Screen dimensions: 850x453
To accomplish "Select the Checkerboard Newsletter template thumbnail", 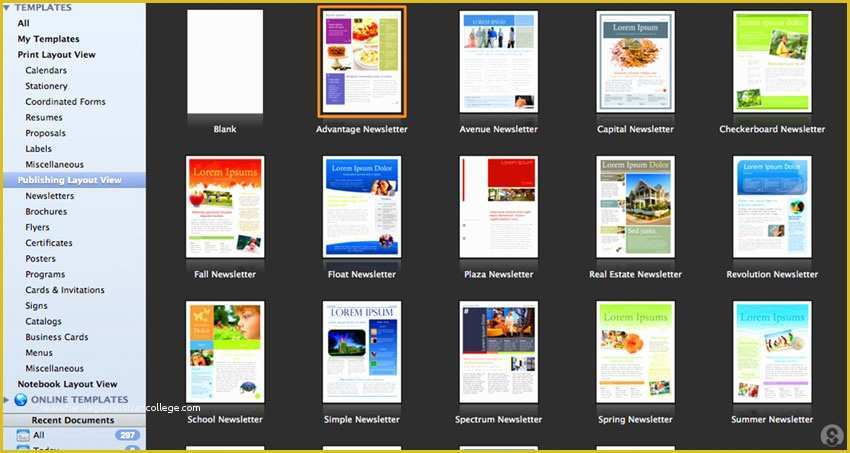I will point(772,62).
